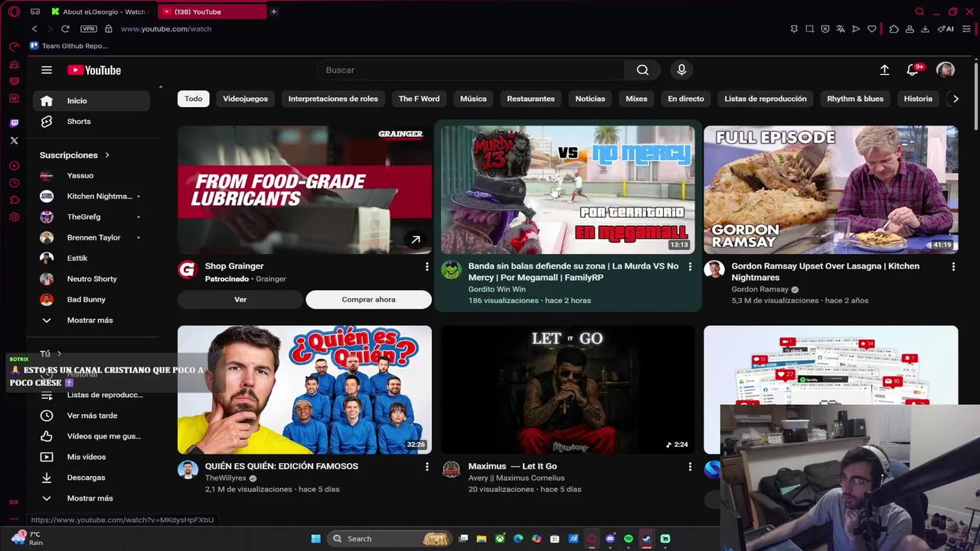The width and height of the screenshot is (980, 551).
Task: Open the Bad Bunny subscription channel
Action: pos(92,299)
